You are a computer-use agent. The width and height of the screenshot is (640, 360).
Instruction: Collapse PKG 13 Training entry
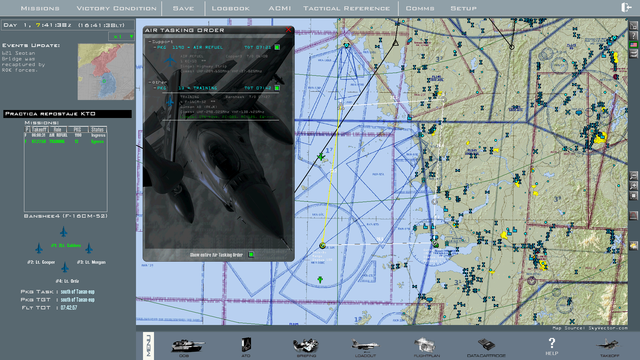tap(154, 88)
